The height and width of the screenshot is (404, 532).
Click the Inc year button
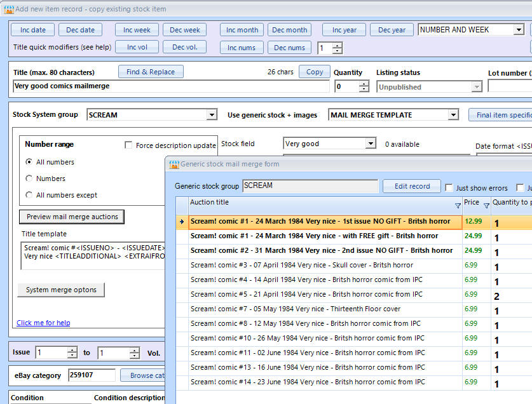[344, 30]
